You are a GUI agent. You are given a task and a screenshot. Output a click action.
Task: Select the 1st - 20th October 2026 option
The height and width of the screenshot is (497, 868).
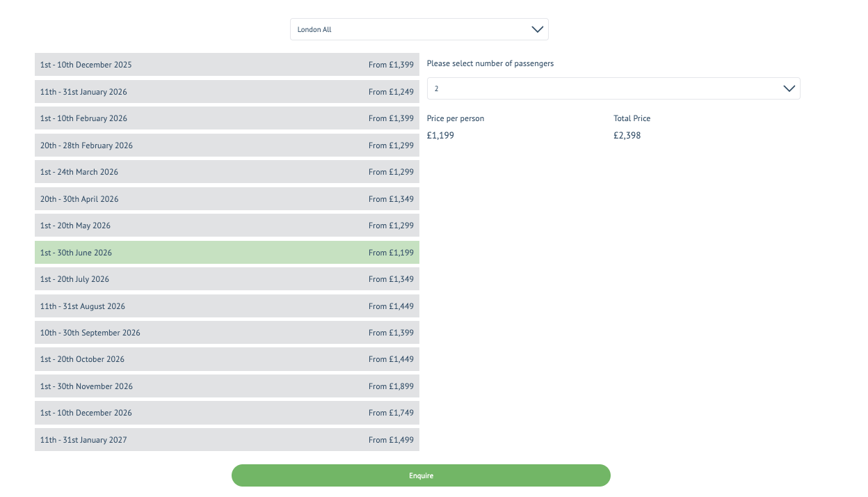[x=227, y=359]
